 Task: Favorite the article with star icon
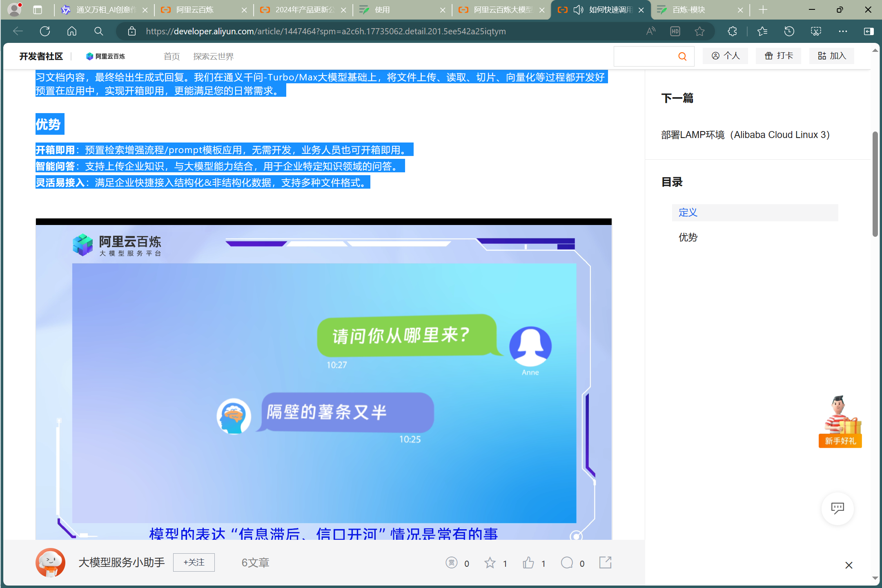click(490, 563)
